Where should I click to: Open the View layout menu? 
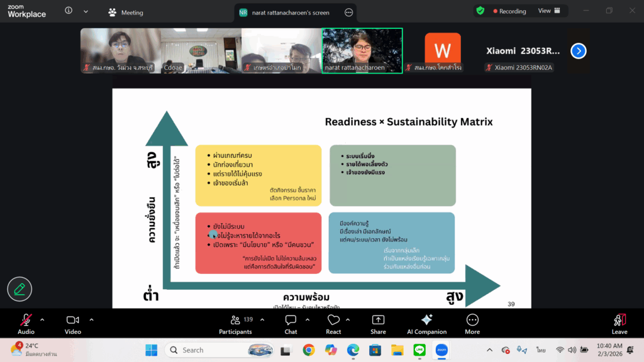tap(548, 11)
